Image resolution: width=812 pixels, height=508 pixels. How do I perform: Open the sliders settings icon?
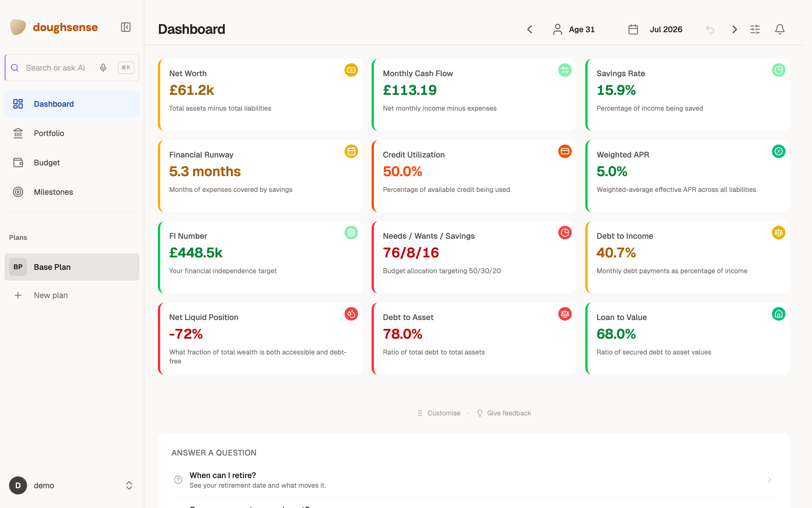[755, 30]
